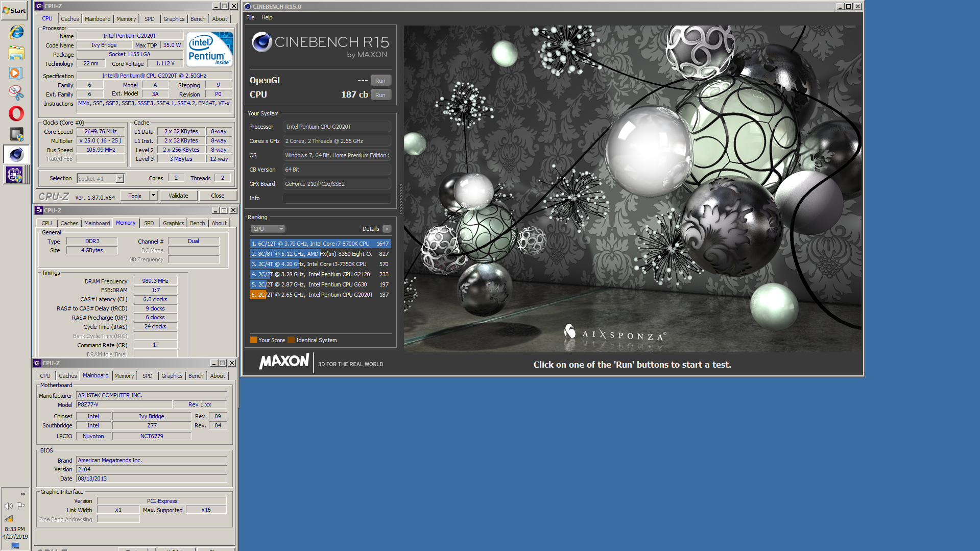Open the Action Center flag icon
This screenshot has width=980, height=551.
pyautogui.click(x=21, y=506)
